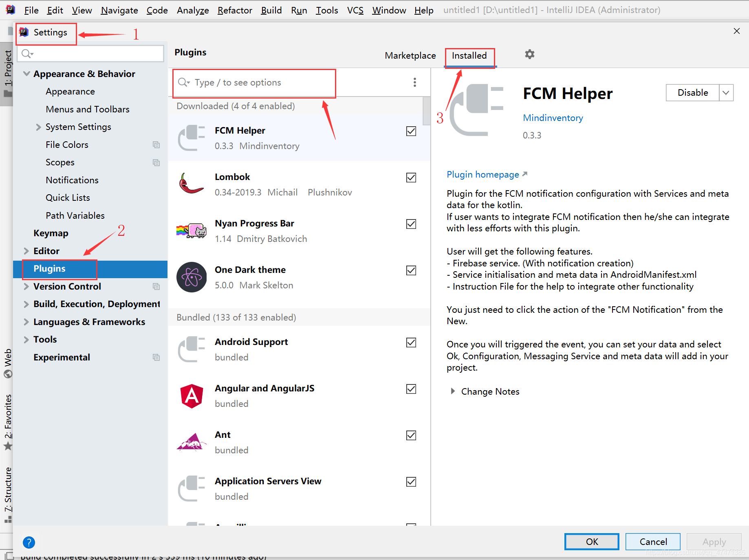The image size is (749, 560).
Task: Open the VCS menu
Action: click(355, 10)
